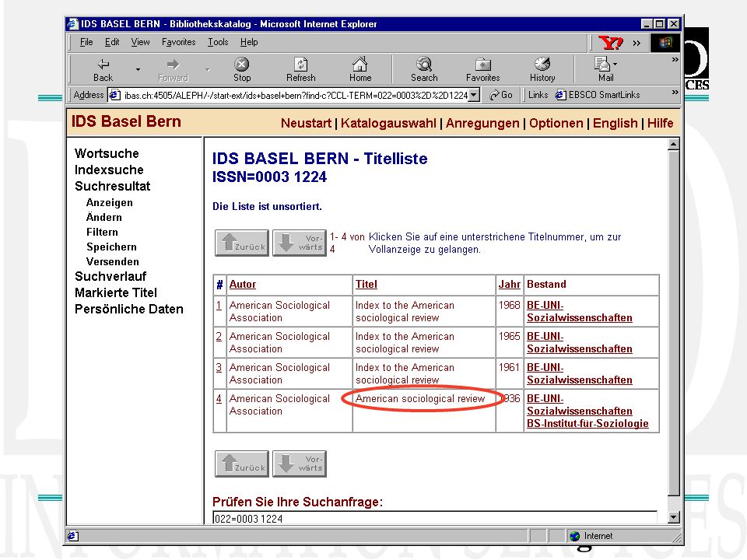Click the scrollbar up arrow in results pane
The height and width of the screenshot is (560, 747).
[x=674, y=144]
